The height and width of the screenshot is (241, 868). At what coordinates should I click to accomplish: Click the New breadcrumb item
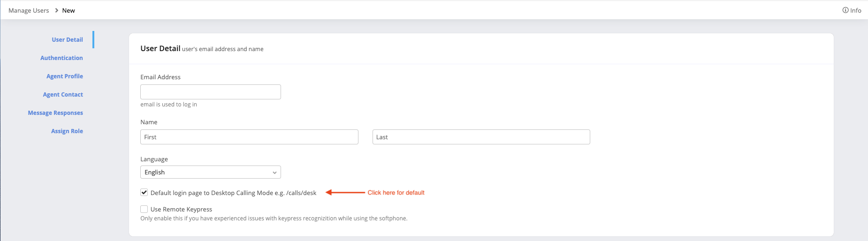69,10
